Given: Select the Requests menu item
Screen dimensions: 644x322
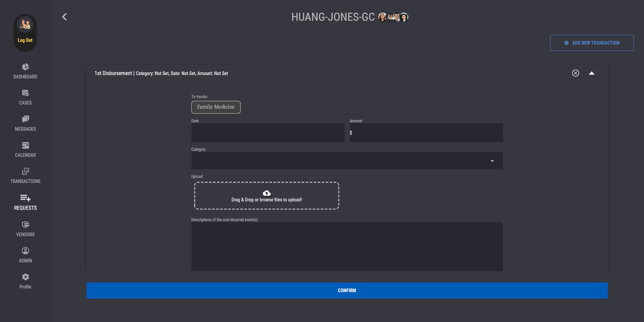Looking at the screenshot, I should pyautogui.click(x=25, y=202).
